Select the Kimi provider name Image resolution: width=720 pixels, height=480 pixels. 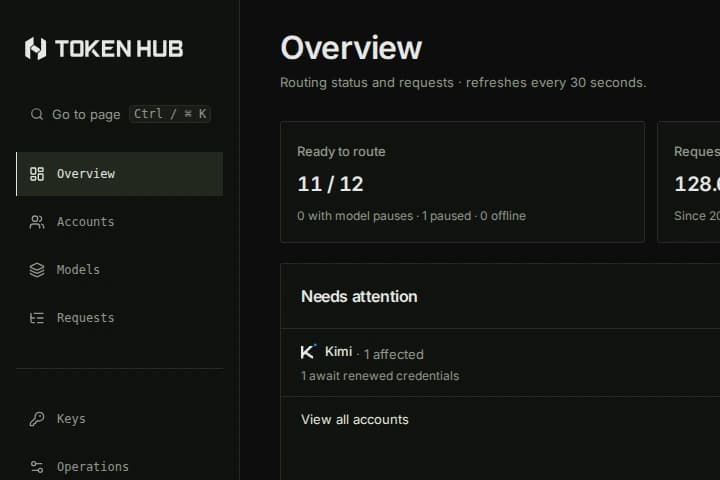[338, 351]
